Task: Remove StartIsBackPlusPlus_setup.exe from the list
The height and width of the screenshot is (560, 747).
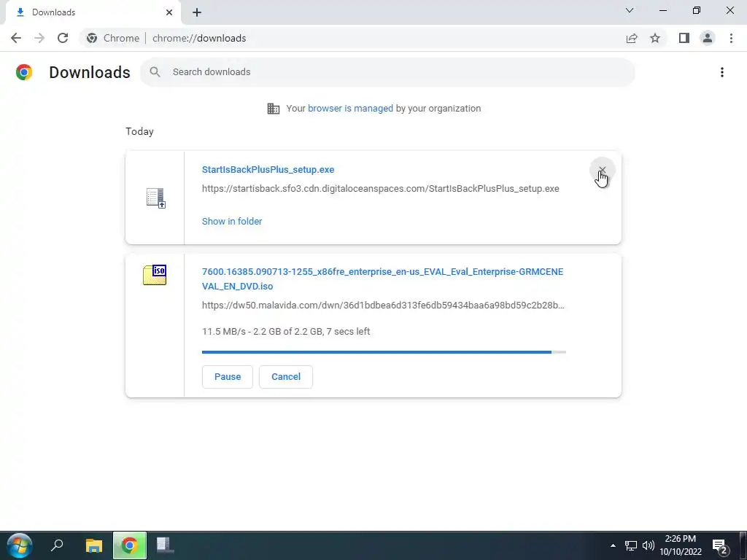Action: click(x=602, y=170)
